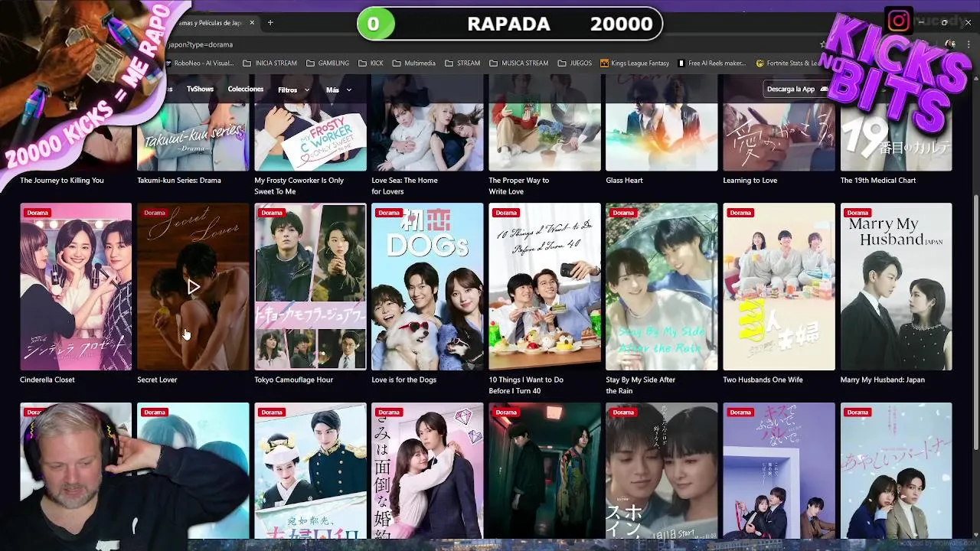Open the Love is for the Dogs poster

point(427,286)
